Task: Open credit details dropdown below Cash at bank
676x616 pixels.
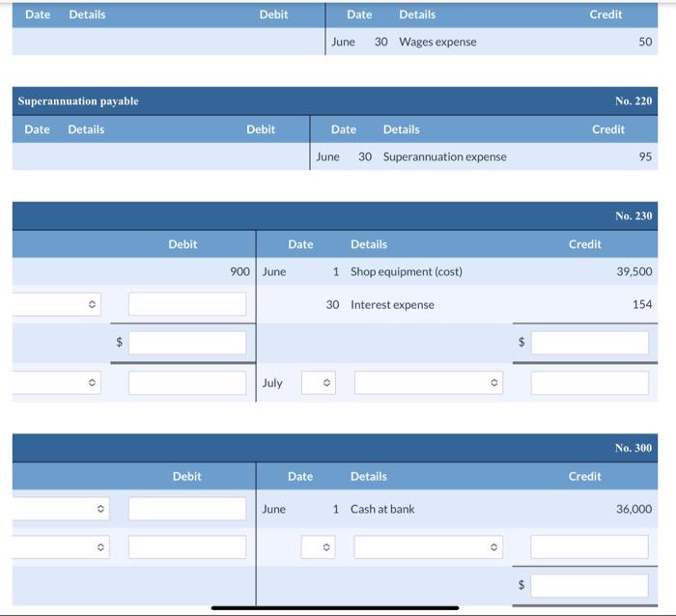Action: pos(429,547)
